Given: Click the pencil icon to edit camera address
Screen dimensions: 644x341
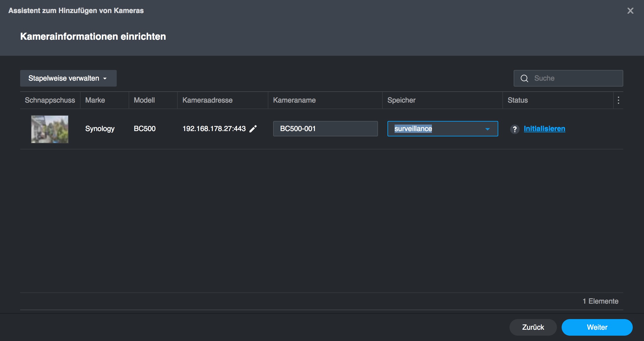Looking at the screenshot, I should click(x=253, y=129).
